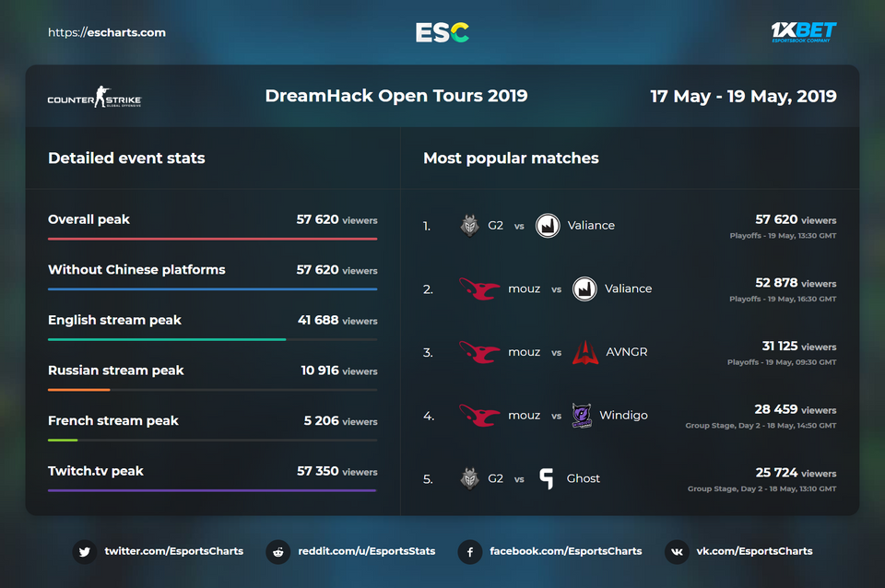Click the Reddit icon in the footer

pyautogui.click(x=277, y=552)
